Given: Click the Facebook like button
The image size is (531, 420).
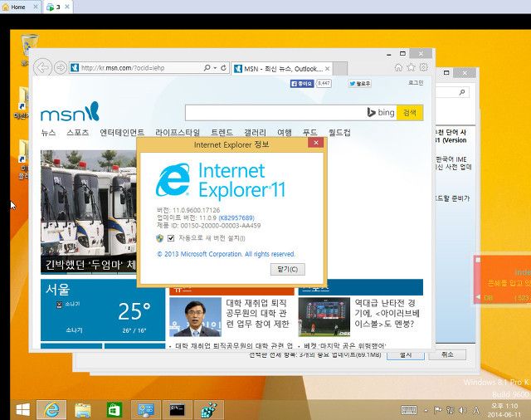Looking at the screenshot, I should tap(302, 83).
